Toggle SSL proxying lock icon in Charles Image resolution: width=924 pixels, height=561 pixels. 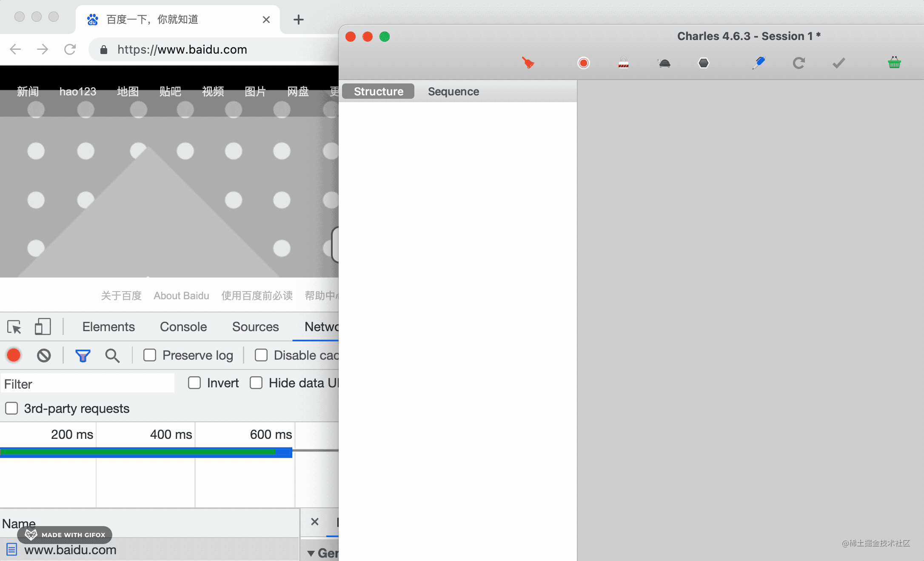[623, 63]
